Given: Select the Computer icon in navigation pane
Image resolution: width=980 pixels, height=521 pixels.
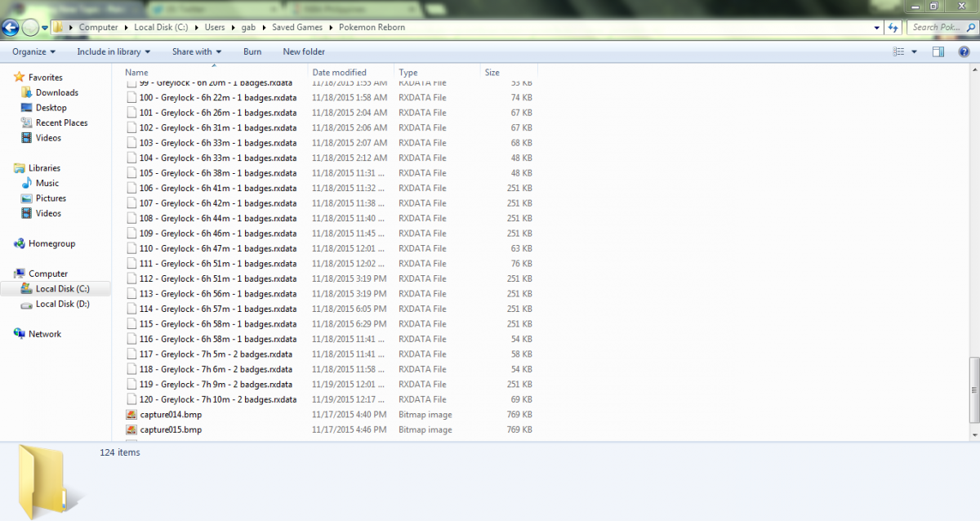Looking at the screenshot, I should pyautogui.click(x=20, y=274).
